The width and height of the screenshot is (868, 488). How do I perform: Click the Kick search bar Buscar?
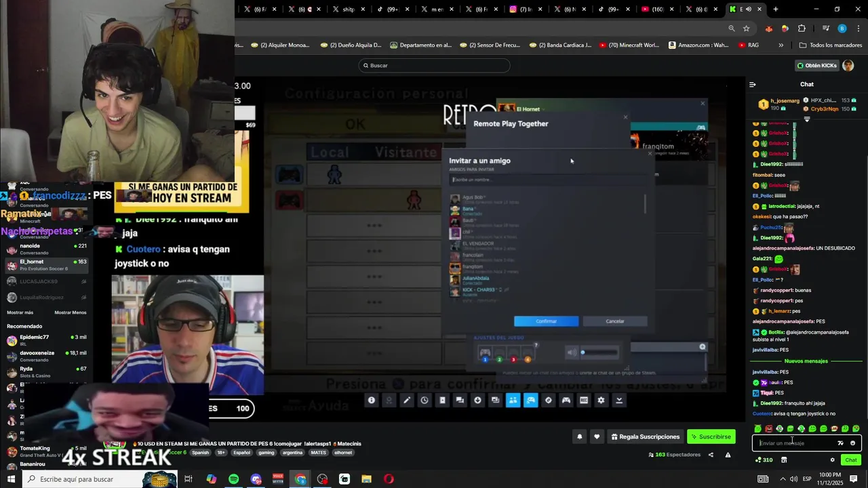pos(434,66)
